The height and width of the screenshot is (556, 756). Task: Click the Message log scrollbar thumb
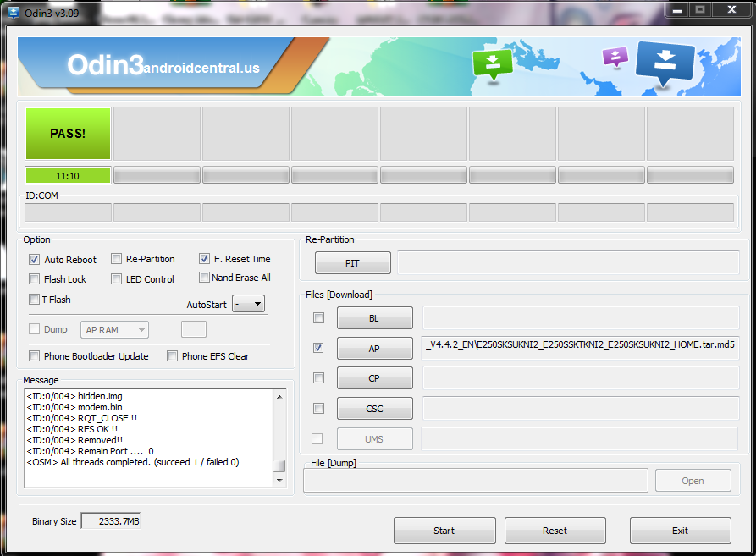(x=279, y=466)
